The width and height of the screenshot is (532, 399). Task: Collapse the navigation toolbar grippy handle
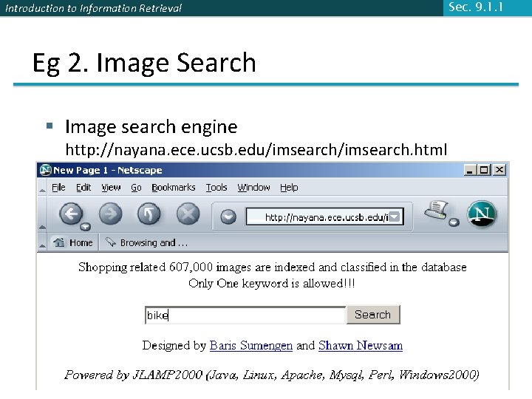(x=42, y=214)
